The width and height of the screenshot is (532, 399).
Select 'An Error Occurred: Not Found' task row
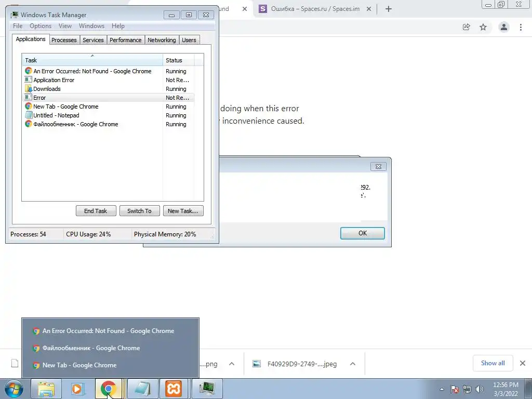pos(108,71)
